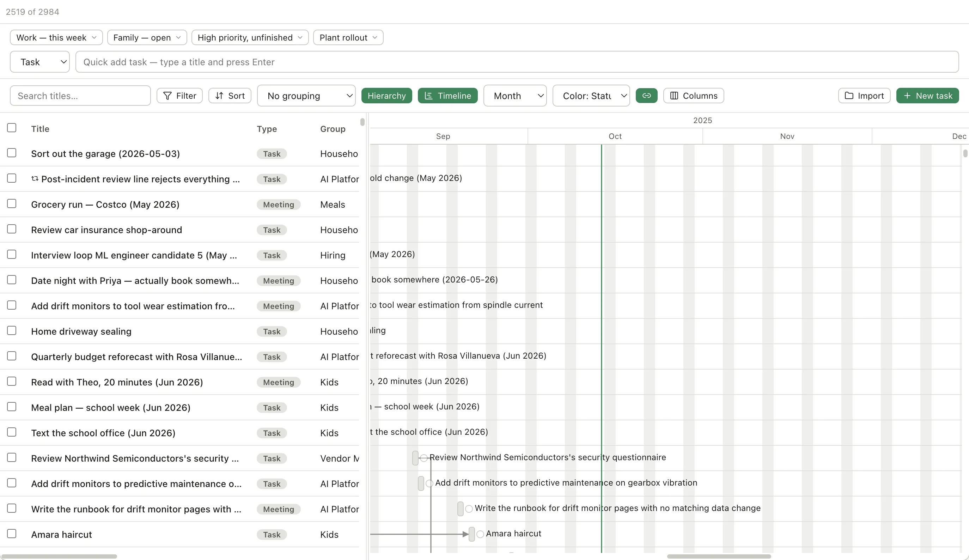Click bar handle of Review Northwind questionnaire
The height and width of the screenshot is (560, 969).
tap(415, 458)
